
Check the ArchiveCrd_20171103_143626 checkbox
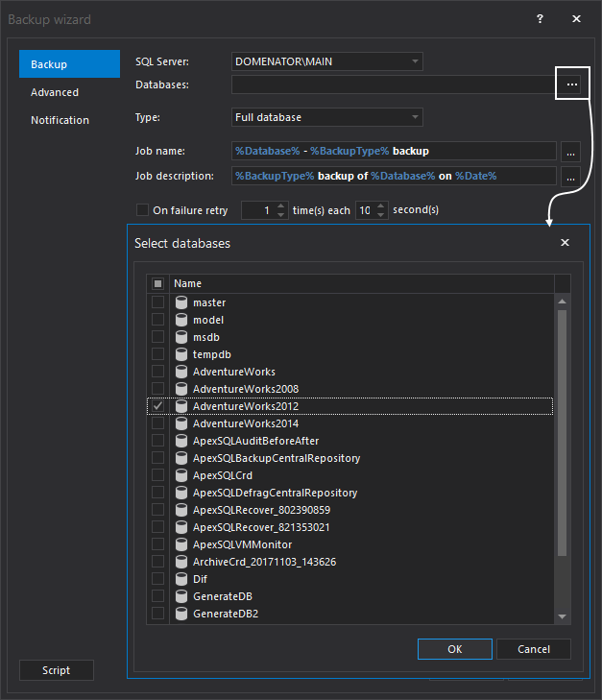[157, 562]
